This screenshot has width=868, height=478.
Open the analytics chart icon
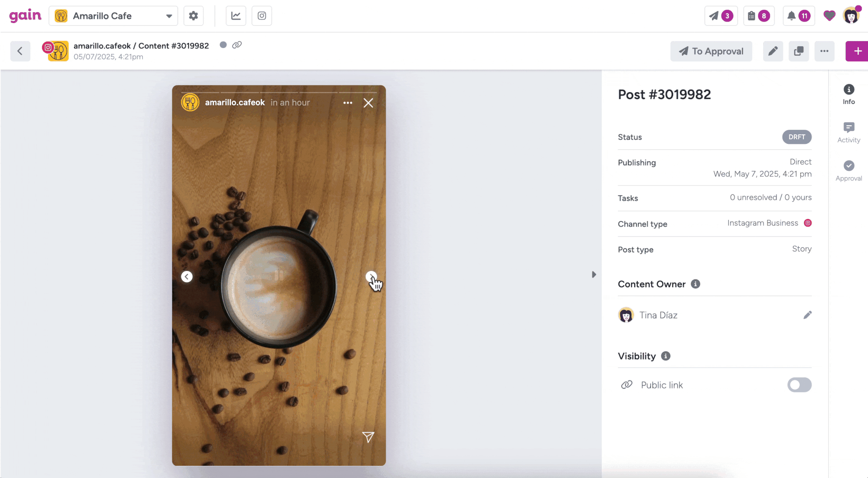pyautogui.click(x=236, y=16)
